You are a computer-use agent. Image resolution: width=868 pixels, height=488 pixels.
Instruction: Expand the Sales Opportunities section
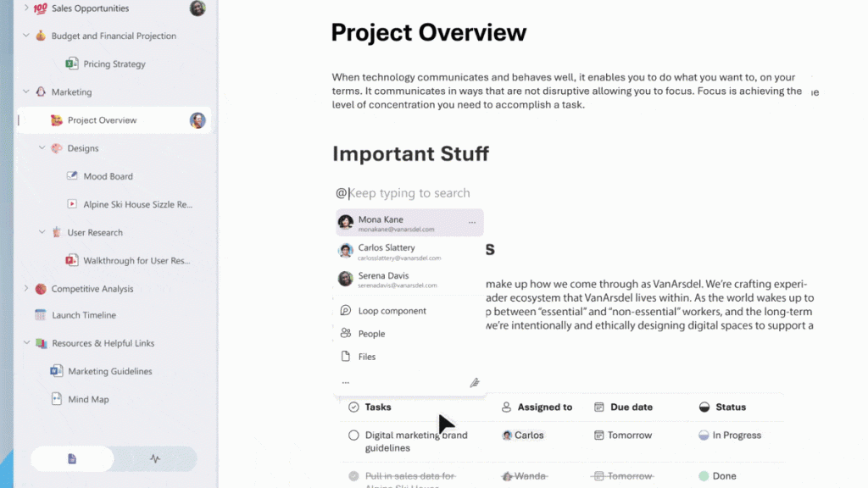(26, 8)
